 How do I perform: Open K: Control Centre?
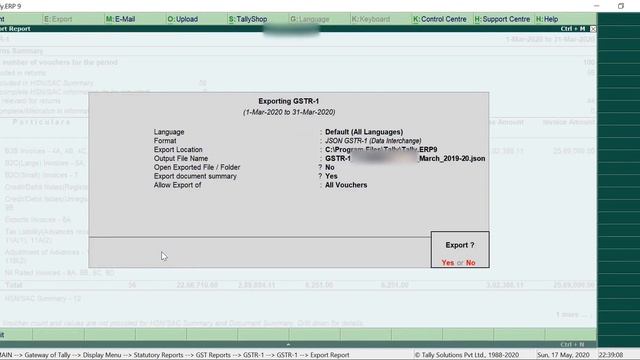tap(440, 19)
